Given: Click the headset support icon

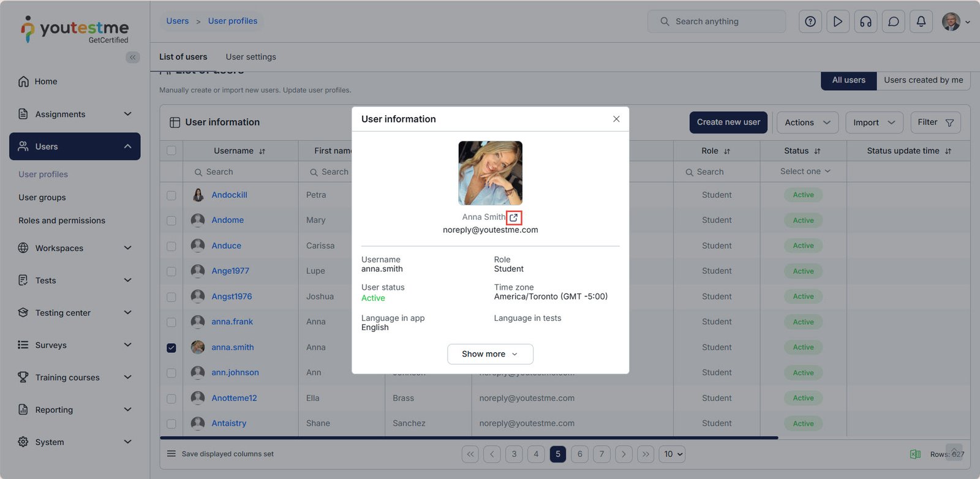Looking at the screenshot, I should (865, 21).
